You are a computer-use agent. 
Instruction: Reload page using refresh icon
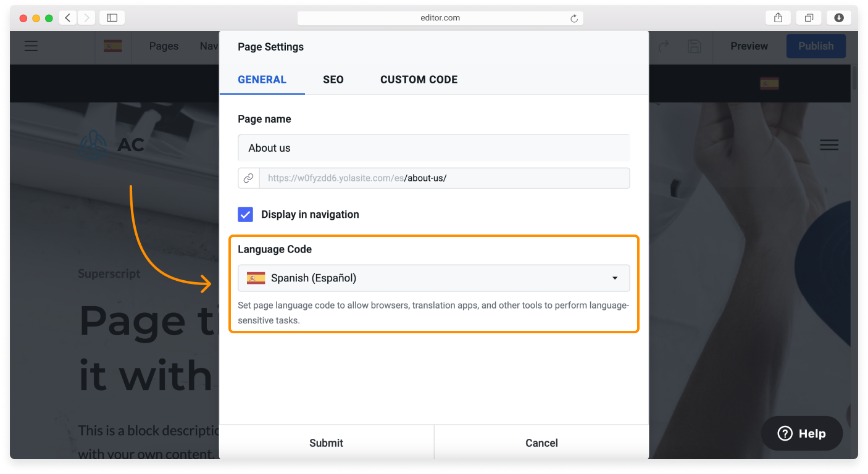[x=574, y=19]
